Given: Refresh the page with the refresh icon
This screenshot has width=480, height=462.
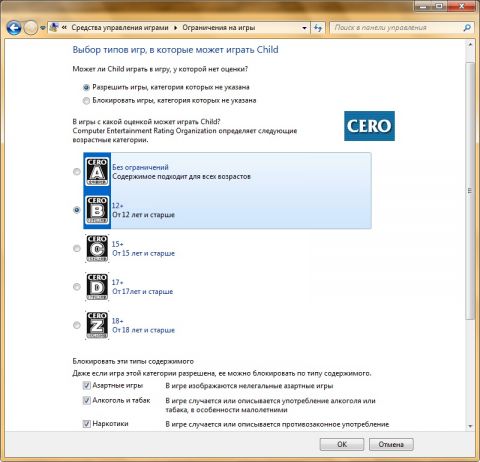Looking at the screenshot, I should pyautogui.click(x=318, y=28).
